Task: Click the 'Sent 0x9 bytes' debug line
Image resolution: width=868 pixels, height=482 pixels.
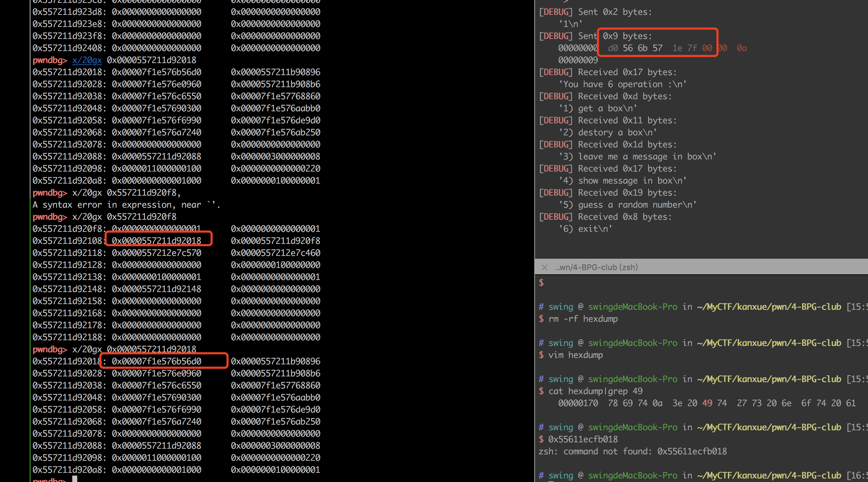Action: coord(615,36)
